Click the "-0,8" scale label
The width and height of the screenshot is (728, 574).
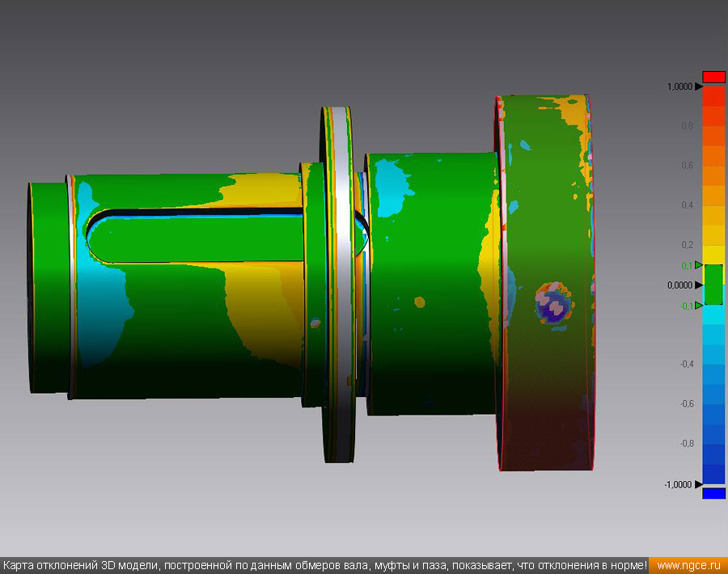pos(686,444)
